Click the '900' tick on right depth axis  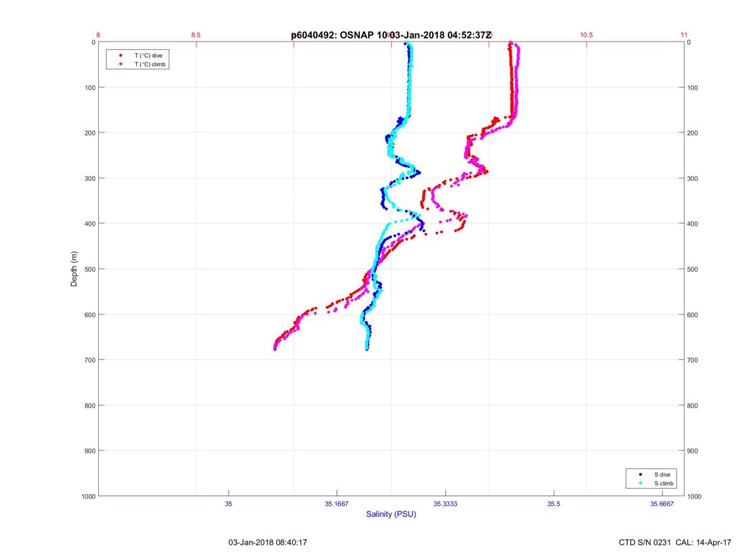pyautogui.click(x=693, y=451)
